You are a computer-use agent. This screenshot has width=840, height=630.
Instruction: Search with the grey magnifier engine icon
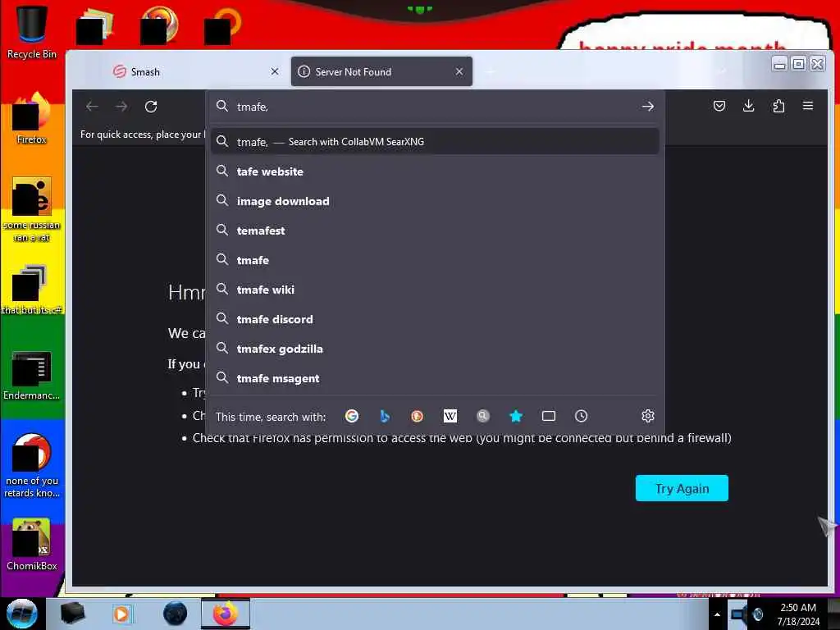tap(482, 416)
